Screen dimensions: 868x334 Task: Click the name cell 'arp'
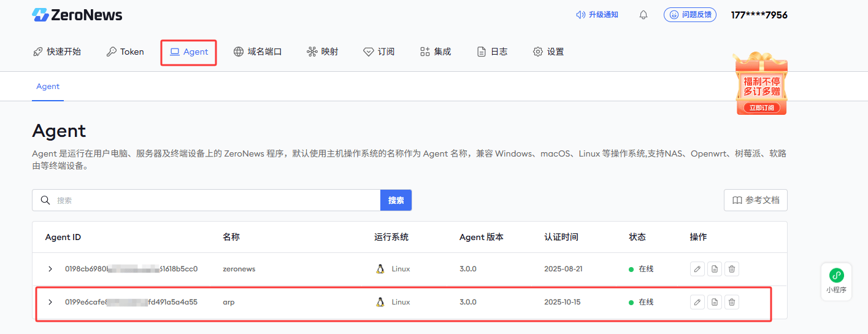(x=229, y=302)
